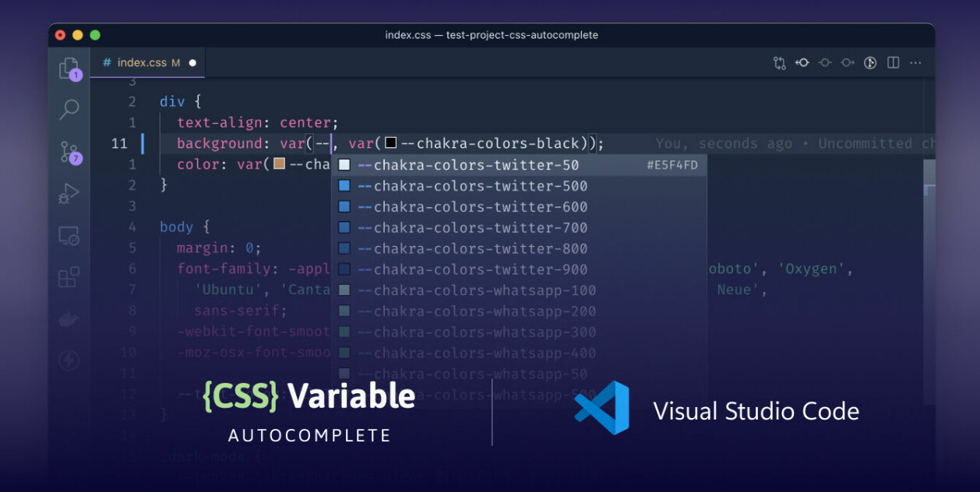The height and width of the screenshot is (492, 980).
Task: Click the unsaved dot on index.css tab
Action: click(x=192, y=63)
